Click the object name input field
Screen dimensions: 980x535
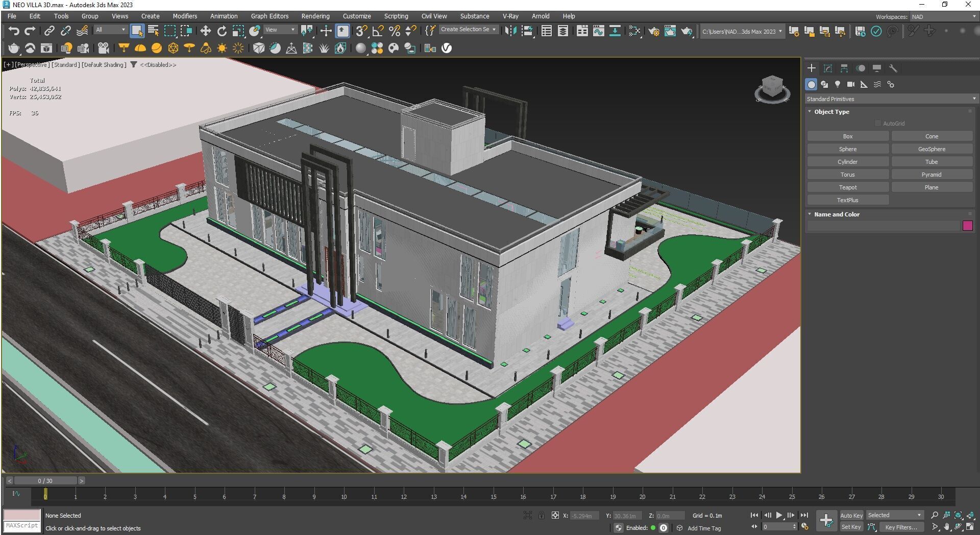883,226
